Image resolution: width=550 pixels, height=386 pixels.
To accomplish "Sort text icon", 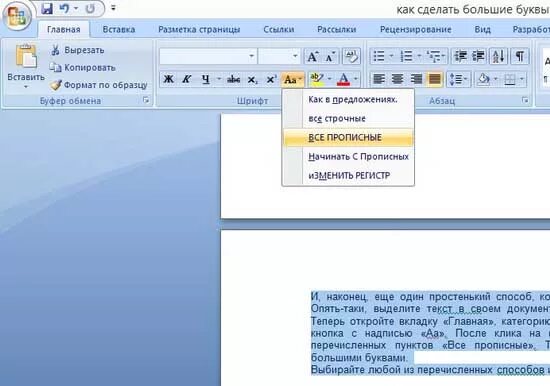I will 498,56.
